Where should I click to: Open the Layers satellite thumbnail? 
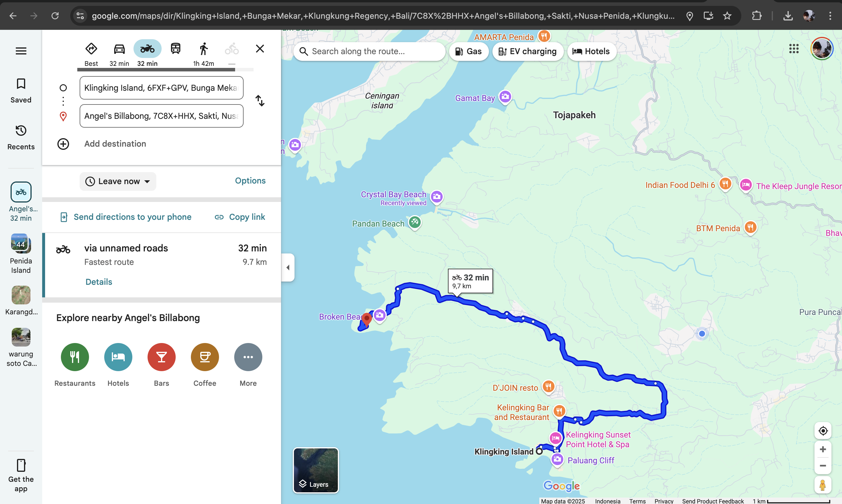[316, 470]
